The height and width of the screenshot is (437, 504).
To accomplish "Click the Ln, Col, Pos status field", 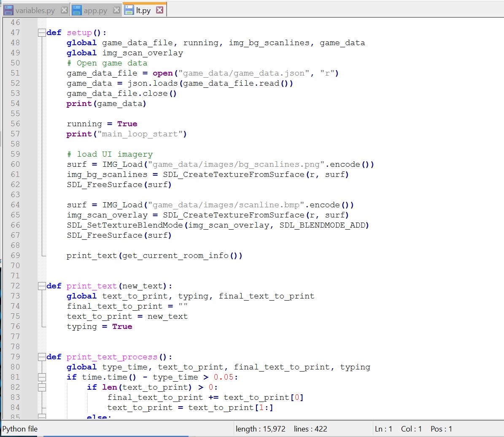I will [x=413, y=429].
